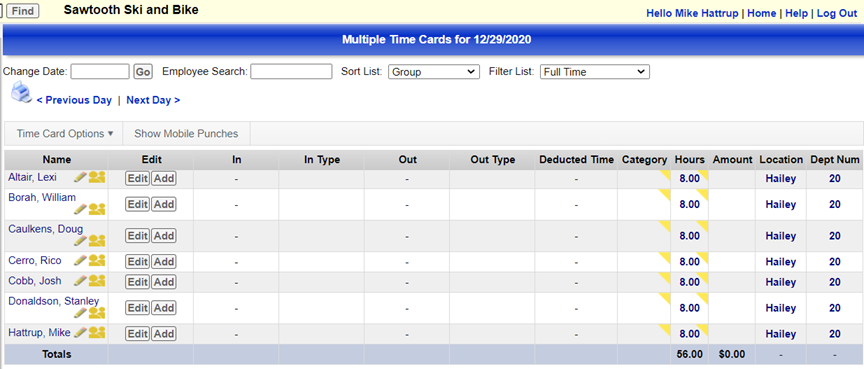The image size is (864, 369).
Task: Open the Help link
Action: (x=796, y=13)
